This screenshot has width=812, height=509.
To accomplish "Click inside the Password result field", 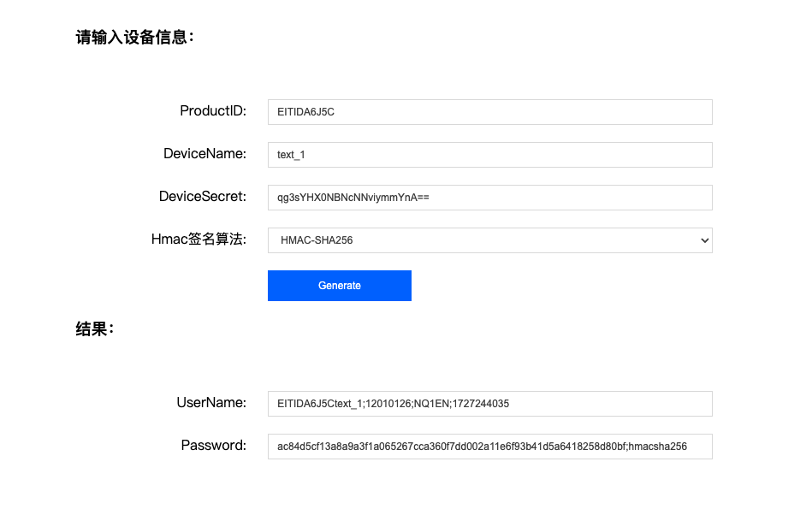I will pyautogui.click(x=489, y=447).
